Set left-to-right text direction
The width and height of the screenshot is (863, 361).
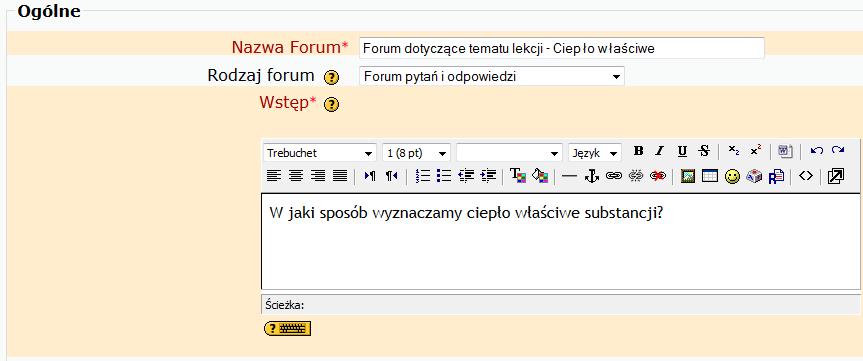[370, 176]
